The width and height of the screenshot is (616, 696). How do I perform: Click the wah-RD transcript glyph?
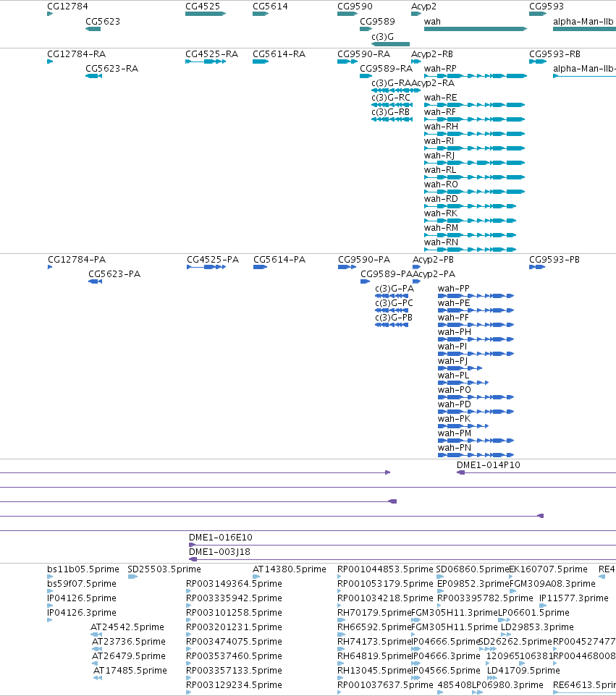tap(470, 206)
